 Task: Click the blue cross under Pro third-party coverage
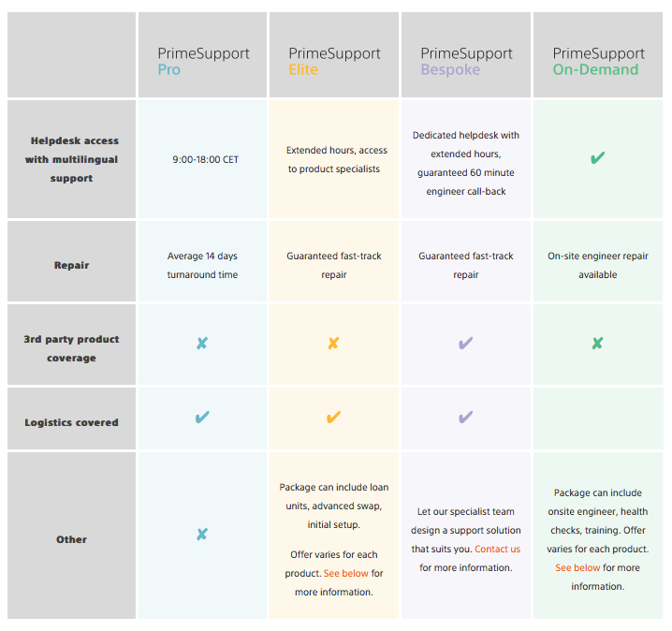point(202,343)
